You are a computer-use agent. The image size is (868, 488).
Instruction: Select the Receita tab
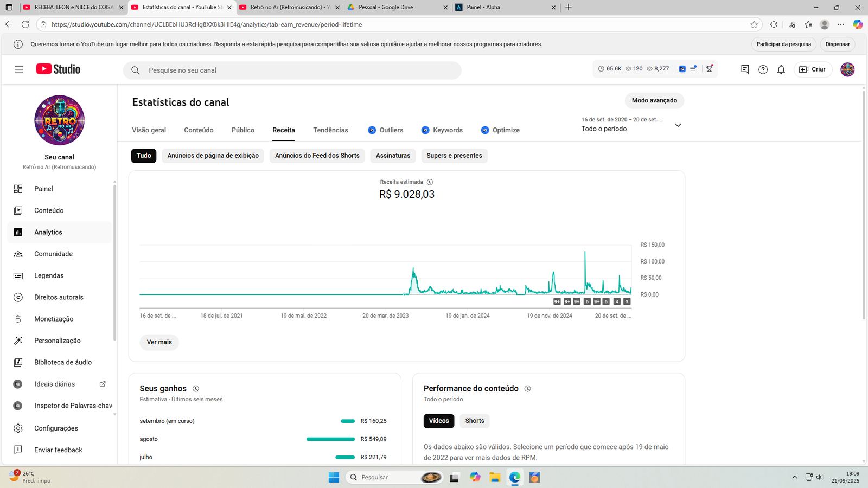pyautogui.click(x=284, y=130)
